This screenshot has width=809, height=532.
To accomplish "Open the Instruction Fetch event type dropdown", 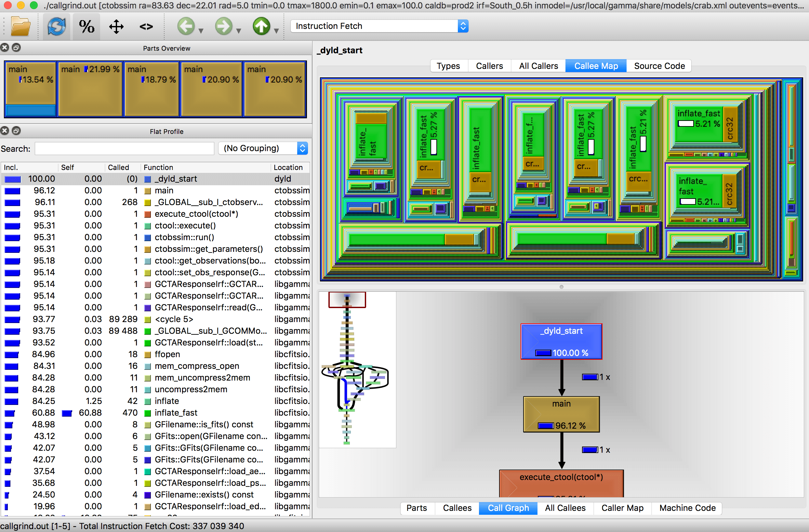I will (379, 26).
